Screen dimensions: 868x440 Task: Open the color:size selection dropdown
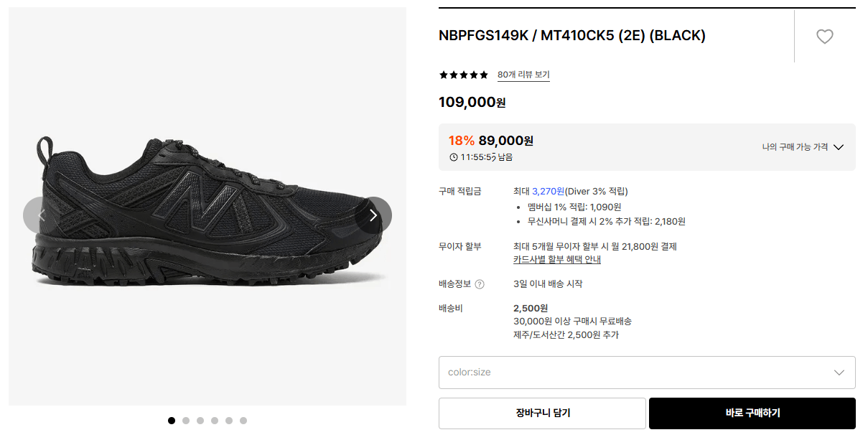tap(646, 372)
